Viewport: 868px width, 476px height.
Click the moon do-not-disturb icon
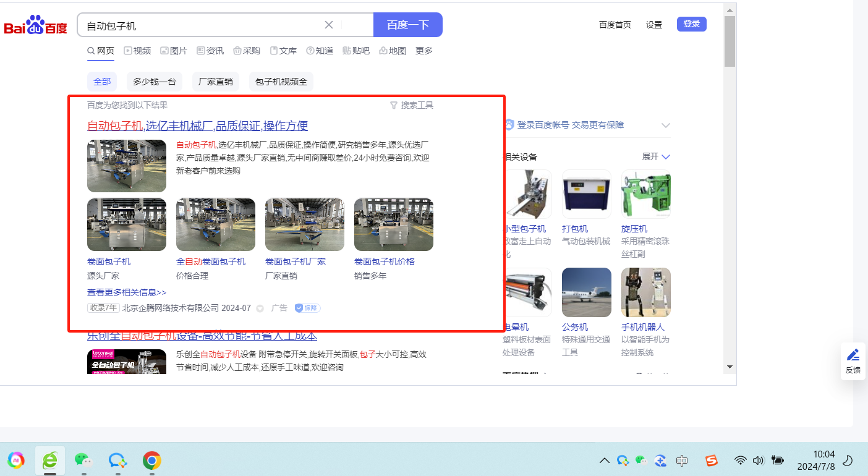[x=848, y=460]
